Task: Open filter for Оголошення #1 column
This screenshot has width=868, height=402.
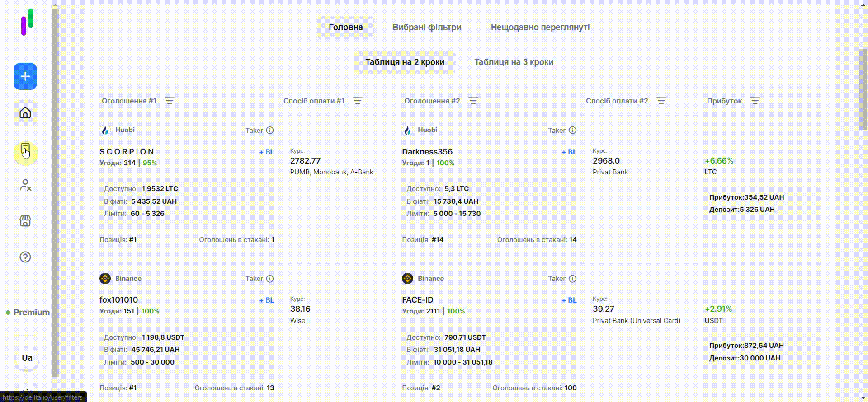Action: [x=170, y=101]
